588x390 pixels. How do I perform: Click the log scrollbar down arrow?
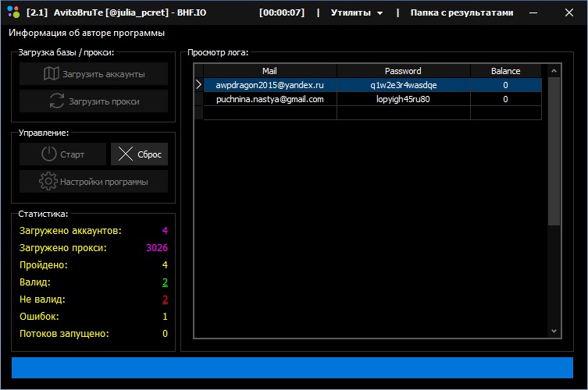click(x=554, y=331)
